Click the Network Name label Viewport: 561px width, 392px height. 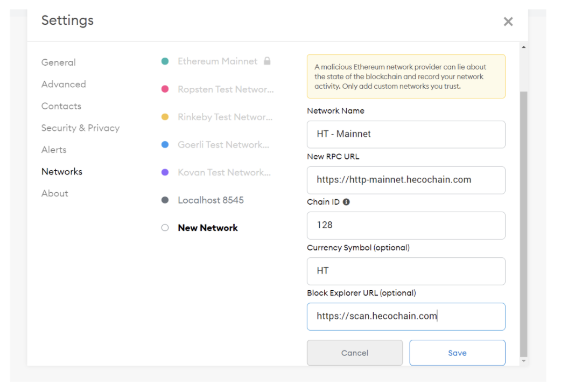(335, 111)
